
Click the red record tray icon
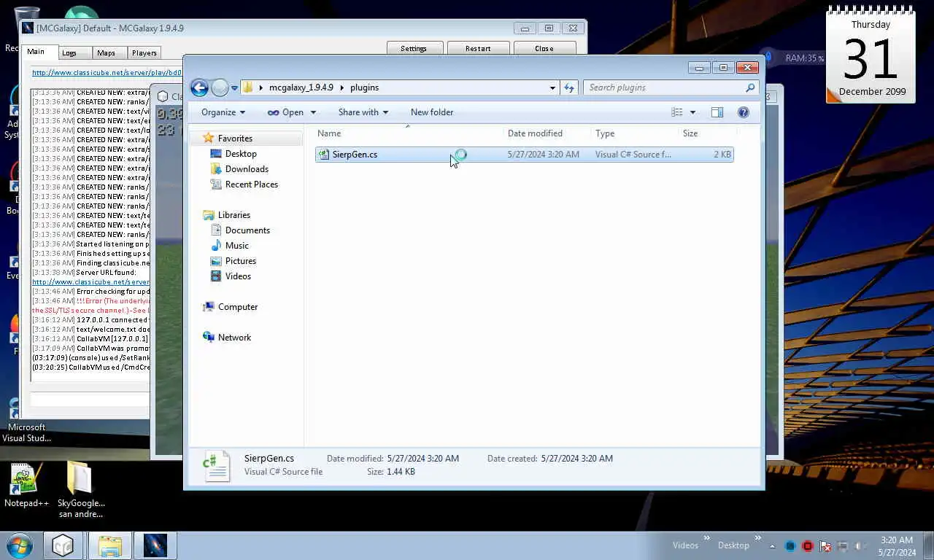coord(808,546)
